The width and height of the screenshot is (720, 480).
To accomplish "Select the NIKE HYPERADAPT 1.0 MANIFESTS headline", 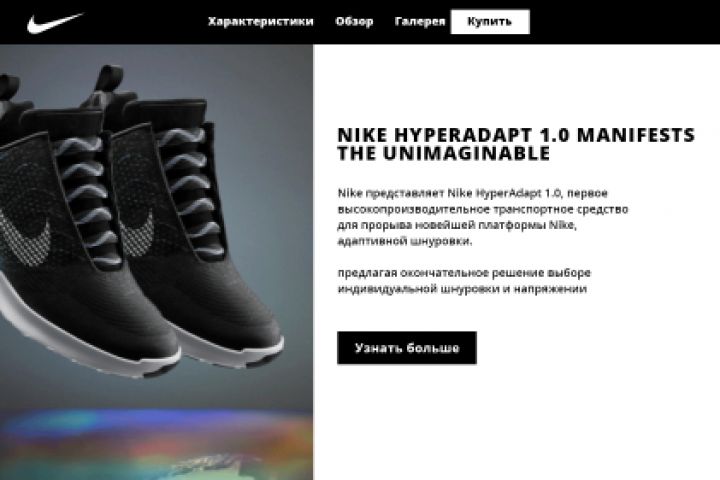I will [x=516, y=135].
